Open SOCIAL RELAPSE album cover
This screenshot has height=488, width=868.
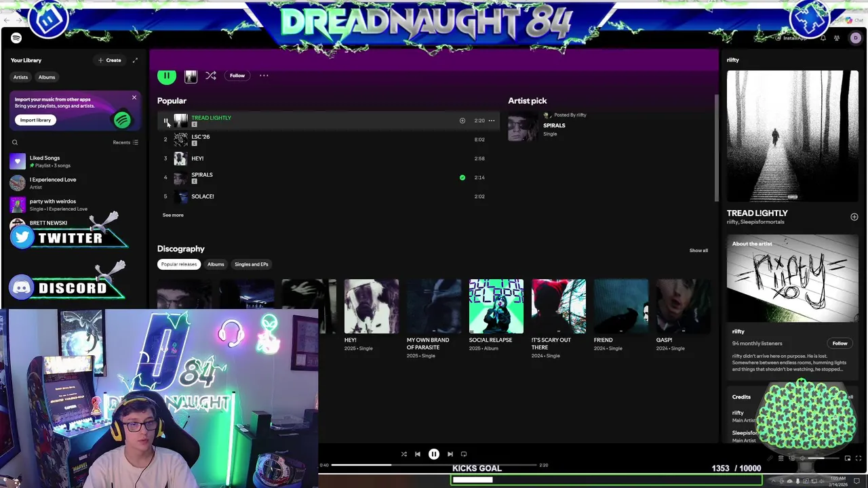click(496, 306)
